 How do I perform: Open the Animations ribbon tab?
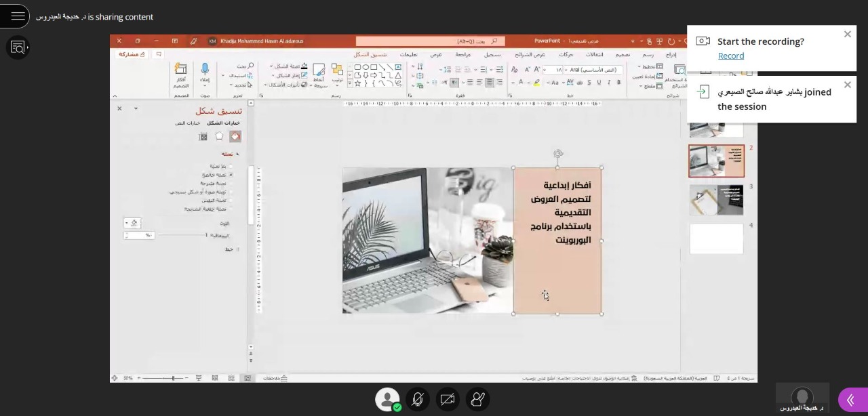[566, 54]
